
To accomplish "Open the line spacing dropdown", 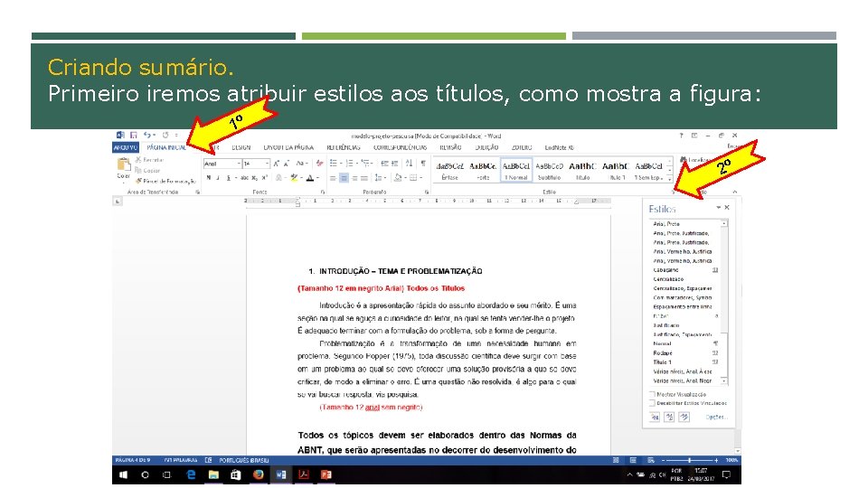I will click(x=379, y=178).
